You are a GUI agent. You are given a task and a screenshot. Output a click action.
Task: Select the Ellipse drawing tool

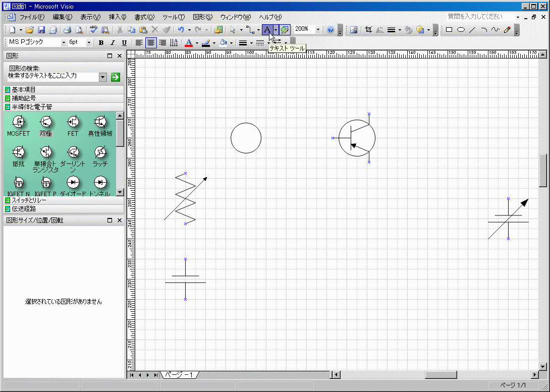(x=461, y=30)
